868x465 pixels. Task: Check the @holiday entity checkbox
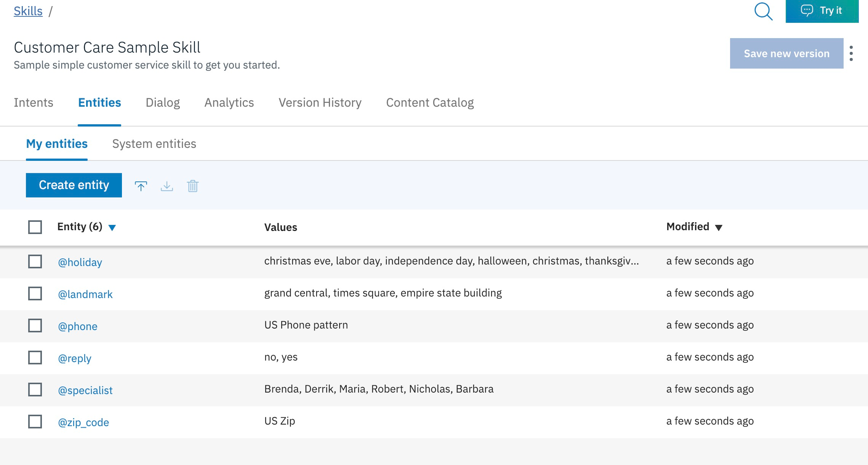pos(35,261)
